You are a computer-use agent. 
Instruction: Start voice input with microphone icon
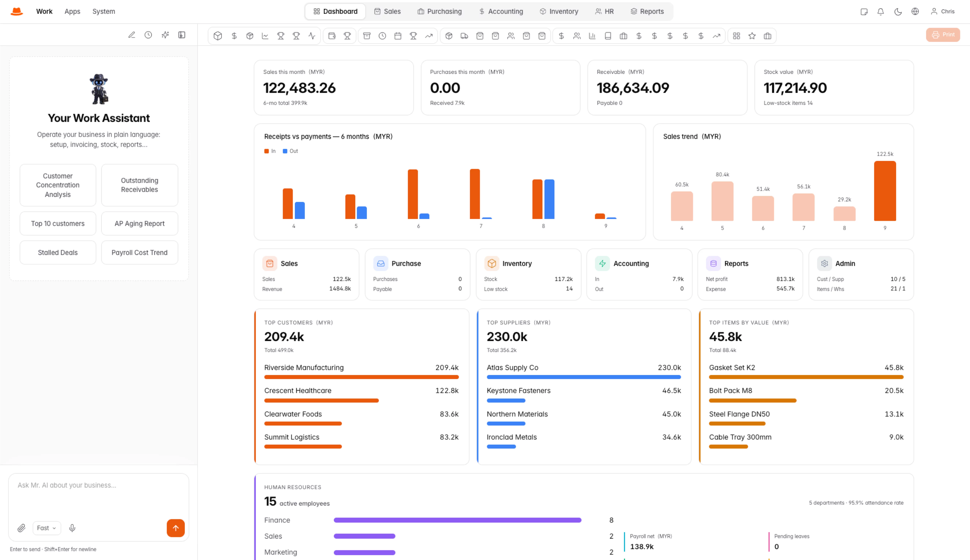(72, 528)
